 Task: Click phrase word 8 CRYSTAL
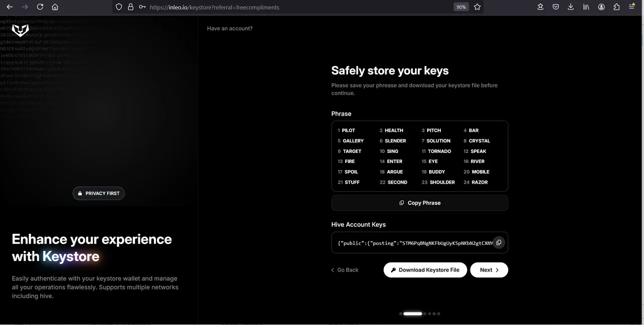pos(477,141)
